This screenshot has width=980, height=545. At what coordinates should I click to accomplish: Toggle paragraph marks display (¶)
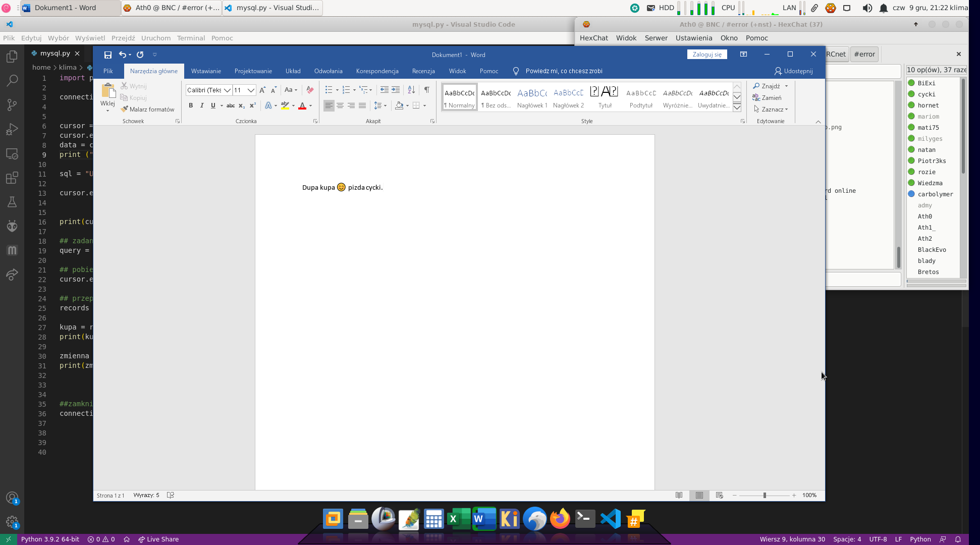(426, 90)
